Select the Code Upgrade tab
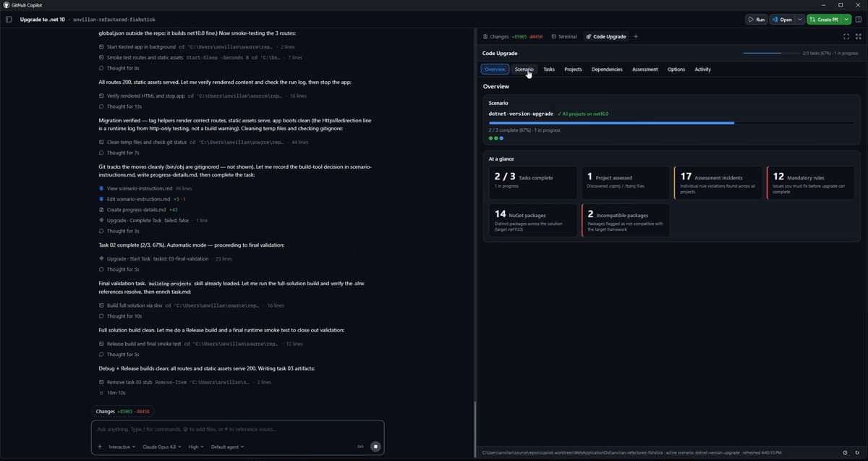Viewport: 868px width, 461px height. pos(606,36)
